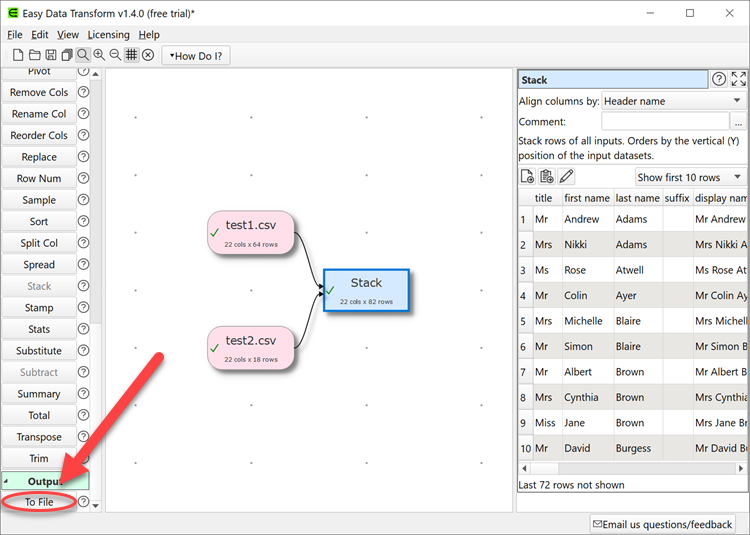Click the pencil edit icon above data table

tap(567, 177)
